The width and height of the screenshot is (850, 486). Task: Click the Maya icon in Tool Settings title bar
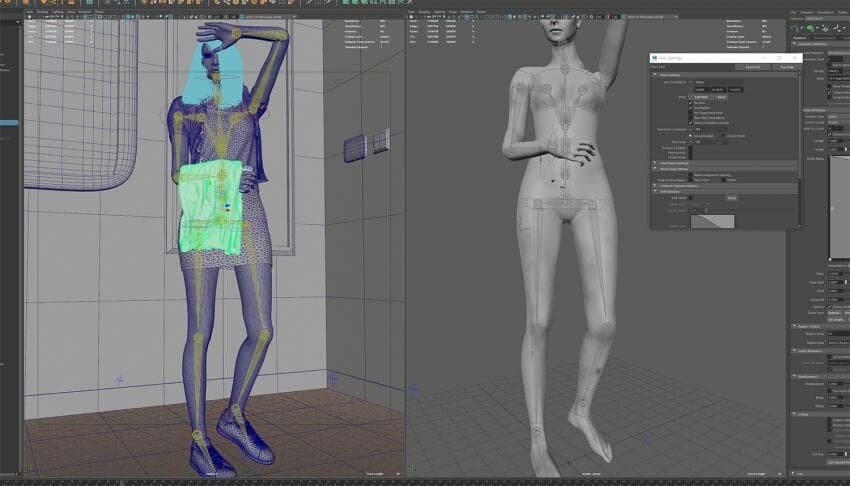(x=653, y=58)
